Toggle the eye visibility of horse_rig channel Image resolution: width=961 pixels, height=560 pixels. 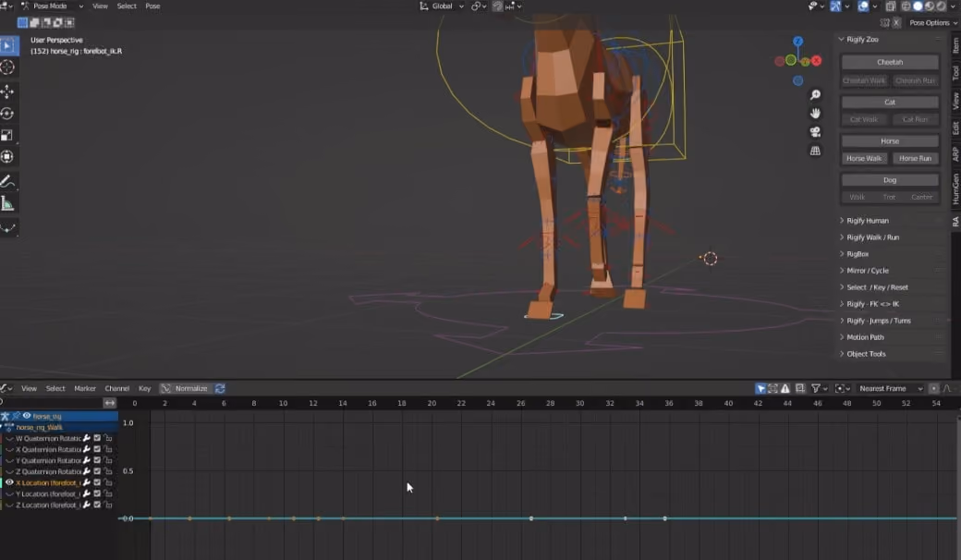click(27, 416)
